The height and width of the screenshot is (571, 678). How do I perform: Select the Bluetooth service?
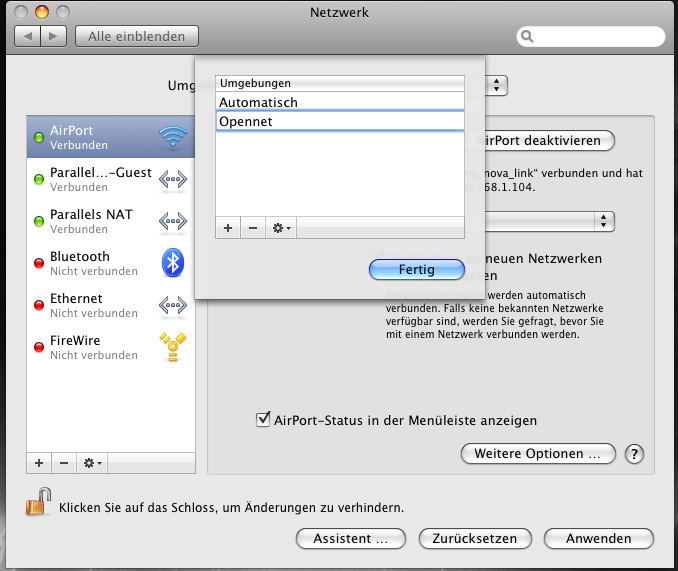[111, 263]
